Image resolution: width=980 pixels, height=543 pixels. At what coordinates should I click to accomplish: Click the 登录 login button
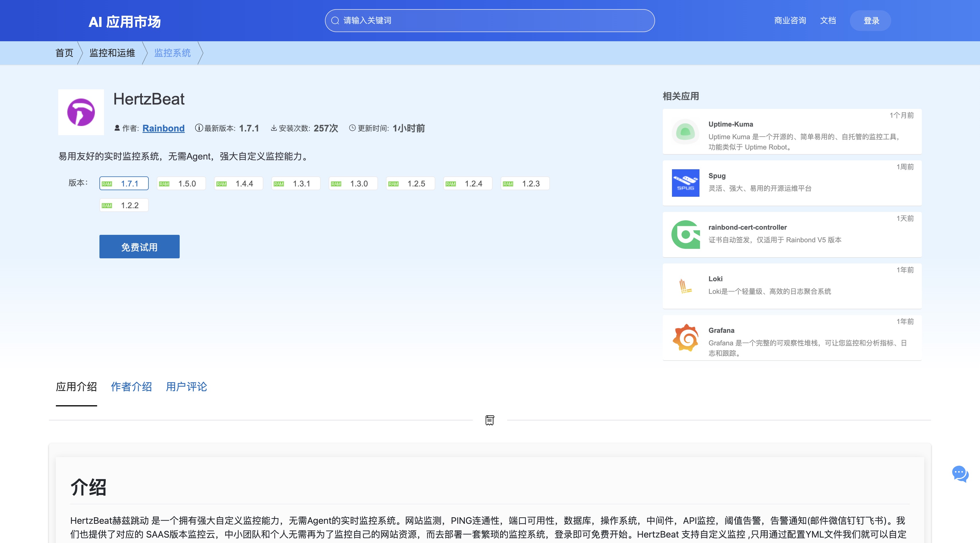click(x=871, y=21)
